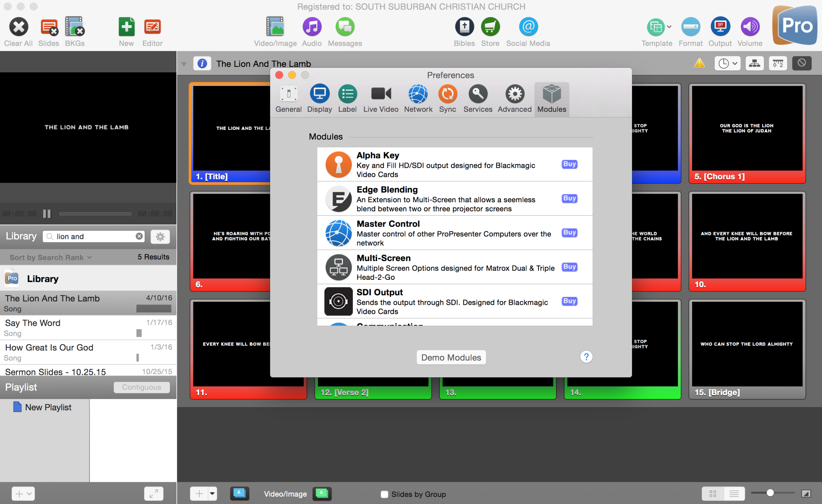The height and width of the screenshot is (504, 822).
Task: Select slide 5 Chorus 1 thumbnail
Action: click(x=747, y=133)
